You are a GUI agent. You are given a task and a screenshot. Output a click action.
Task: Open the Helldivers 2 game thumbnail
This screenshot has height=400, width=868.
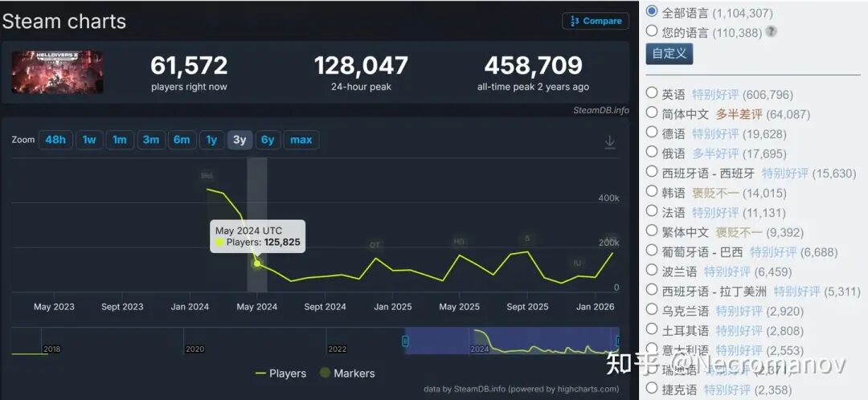[58, 72]
